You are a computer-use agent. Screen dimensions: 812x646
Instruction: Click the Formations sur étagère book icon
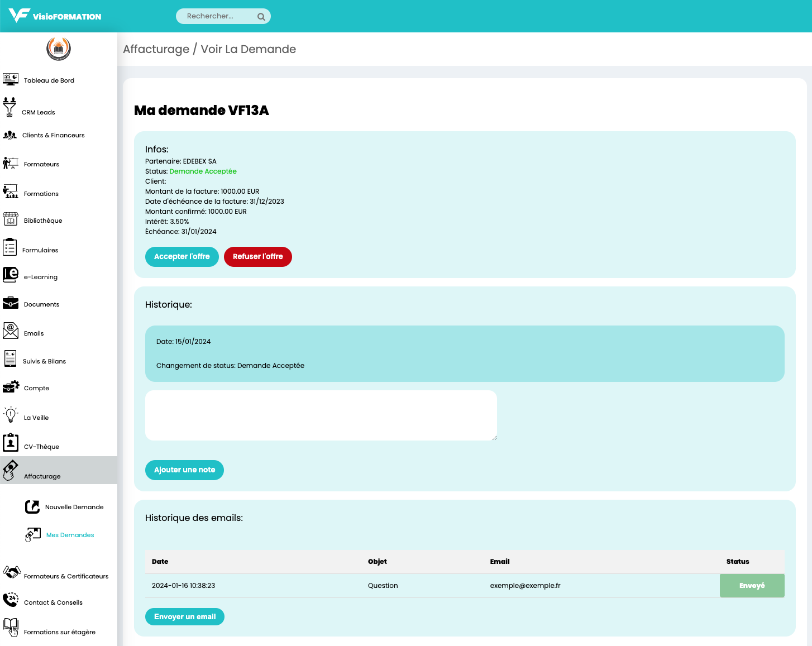pos(11,628)
